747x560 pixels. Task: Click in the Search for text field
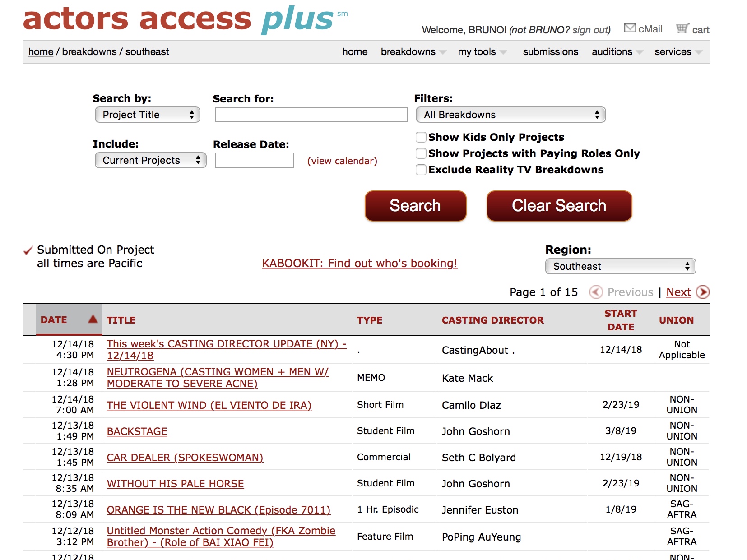[311, 115]
